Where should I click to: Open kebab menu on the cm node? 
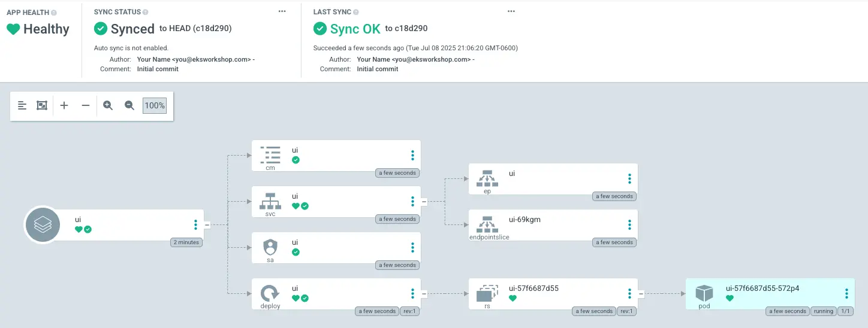click(412, 156)
